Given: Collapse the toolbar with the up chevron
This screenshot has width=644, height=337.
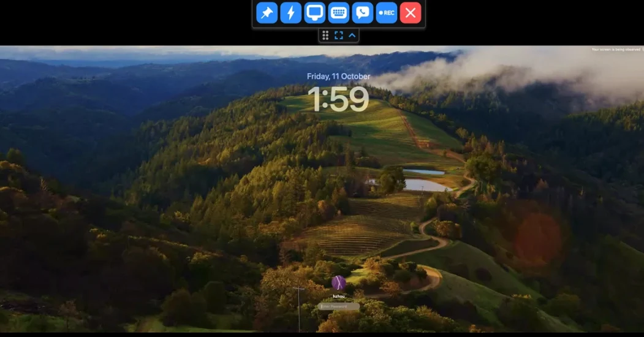Looking at the screenshot, I should point(352,36).
